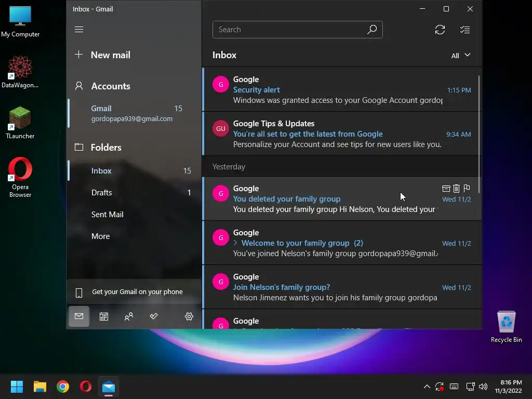
Task: Sync this view with the refresh icon
Action: coord(440,30)
